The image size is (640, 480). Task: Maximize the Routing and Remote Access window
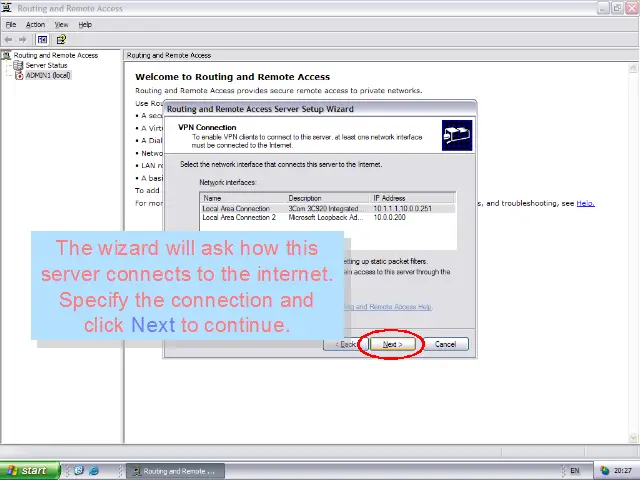point(617,8)
